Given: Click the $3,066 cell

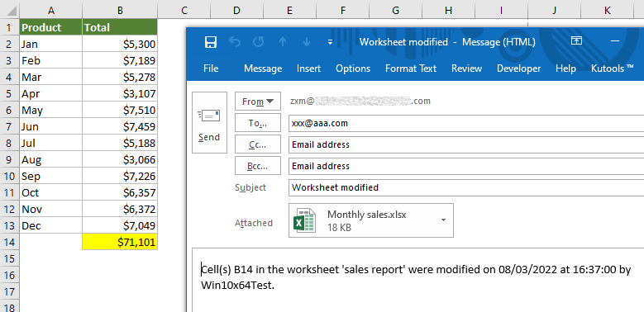Looking at the screenshot, I should [120, 159].
